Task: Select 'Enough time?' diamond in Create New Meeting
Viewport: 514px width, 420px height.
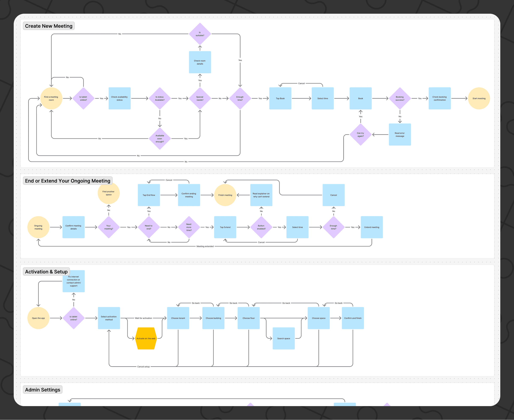Action: tap(240, 99)
